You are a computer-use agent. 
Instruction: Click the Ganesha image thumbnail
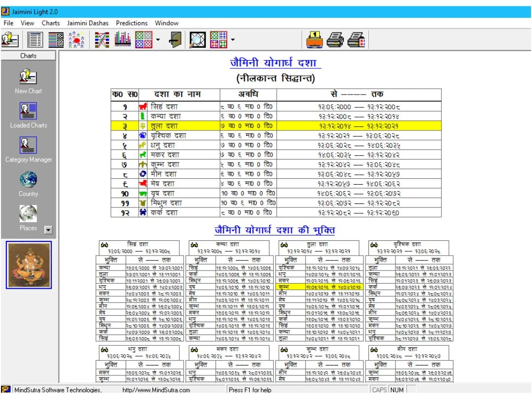click(29, 265)
